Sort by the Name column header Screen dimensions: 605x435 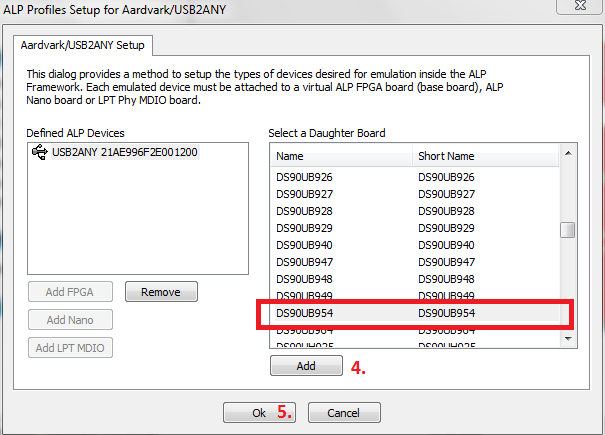[x=340, y=156]
